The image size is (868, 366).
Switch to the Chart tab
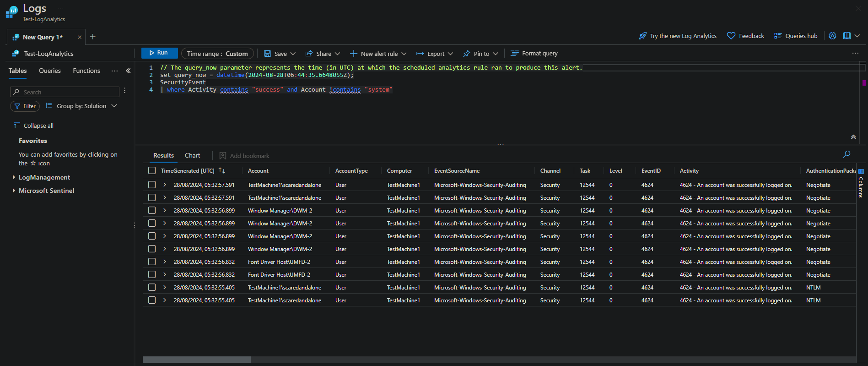tap(192, 155)
